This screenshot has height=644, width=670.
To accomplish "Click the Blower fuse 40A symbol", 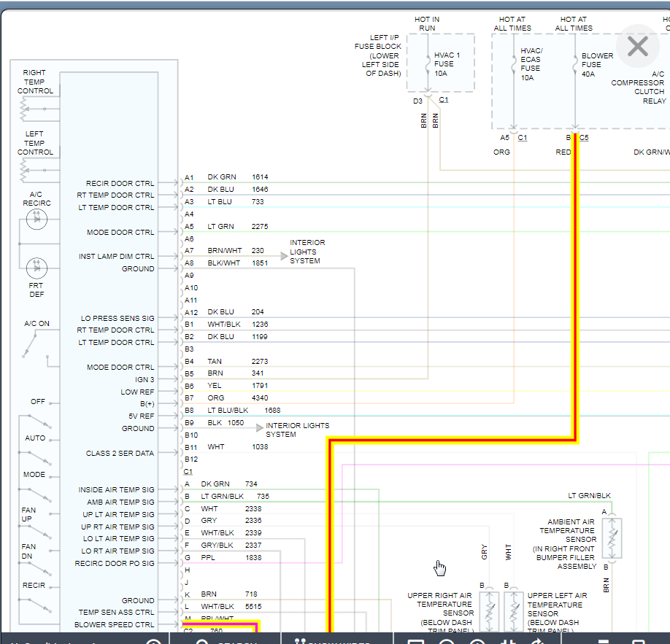I will 575,64.
